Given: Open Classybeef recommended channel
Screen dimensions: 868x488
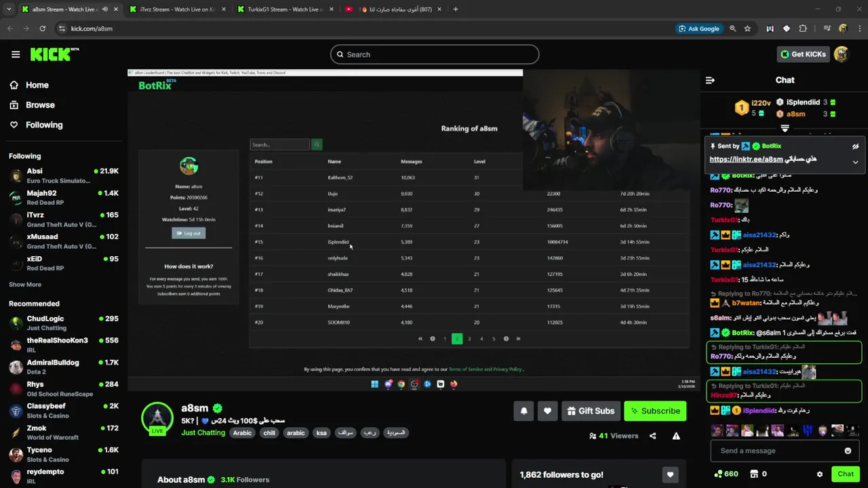Looking at the screenshot, I should (64, 410).
